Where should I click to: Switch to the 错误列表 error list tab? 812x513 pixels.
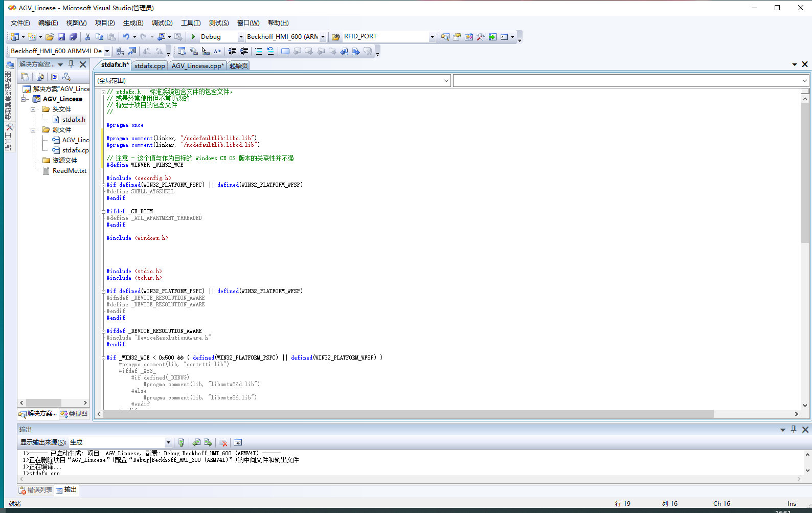[x=36, y=490]
